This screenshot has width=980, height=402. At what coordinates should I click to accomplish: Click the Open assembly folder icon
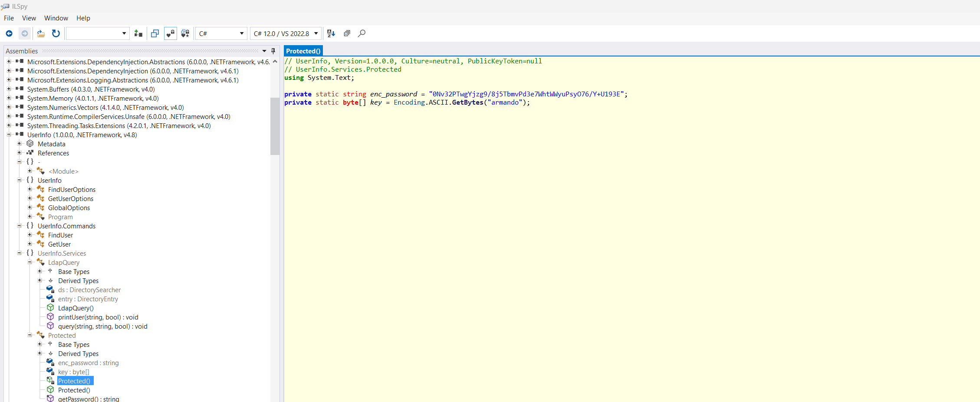pos(41,33)
